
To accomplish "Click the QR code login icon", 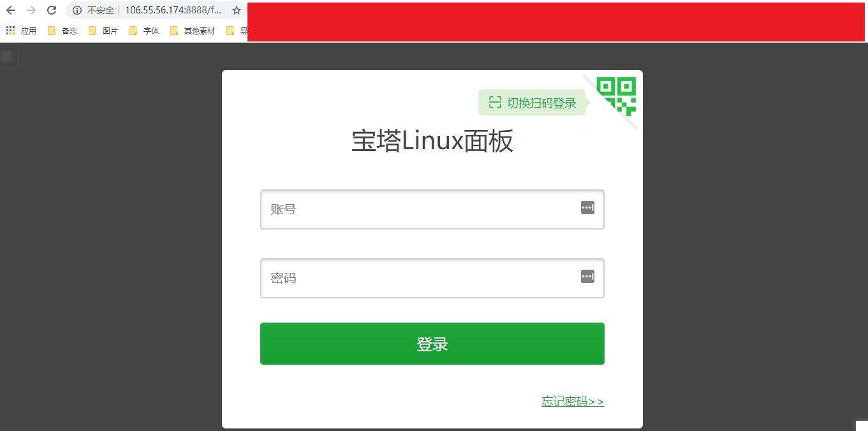I will click(x=616, y=96).
